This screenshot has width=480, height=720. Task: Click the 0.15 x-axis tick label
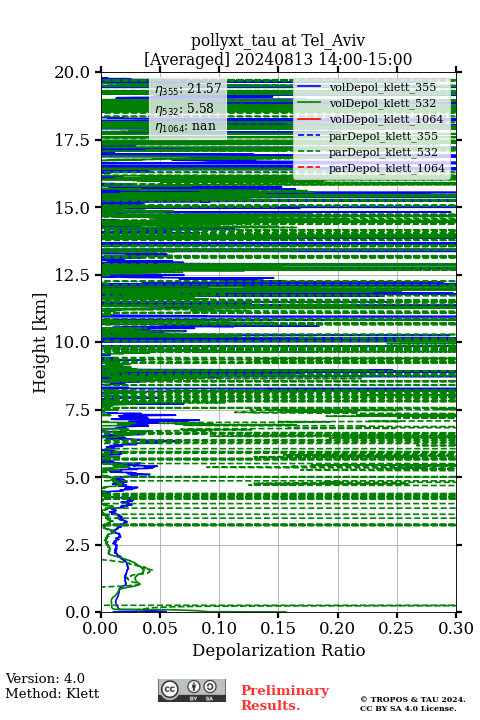278,628
